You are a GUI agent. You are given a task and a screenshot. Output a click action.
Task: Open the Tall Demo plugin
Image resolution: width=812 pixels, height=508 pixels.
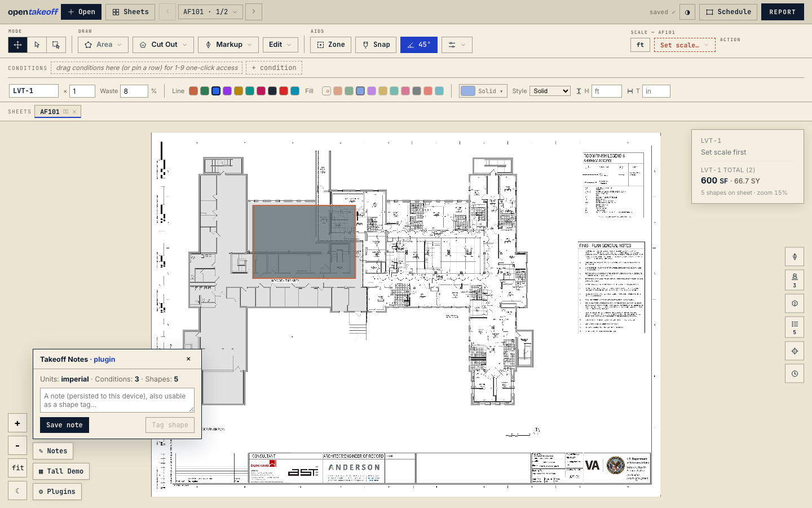coord(61,471)
